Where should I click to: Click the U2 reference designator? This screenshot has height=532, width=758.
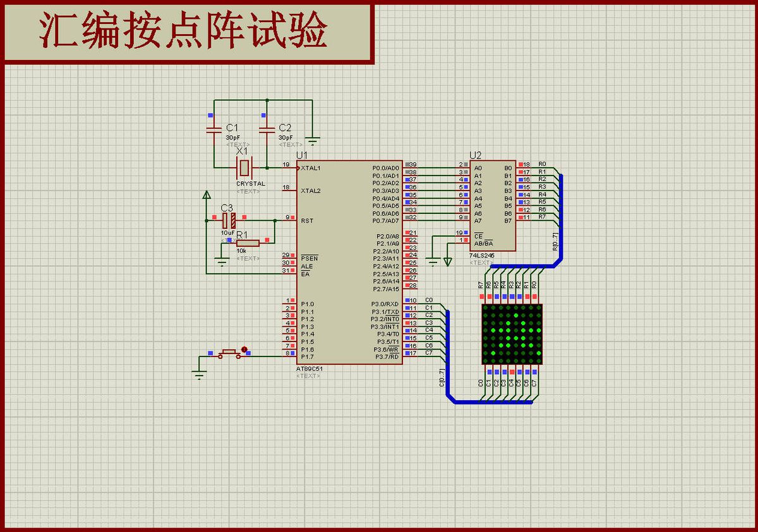pos(476,155)
